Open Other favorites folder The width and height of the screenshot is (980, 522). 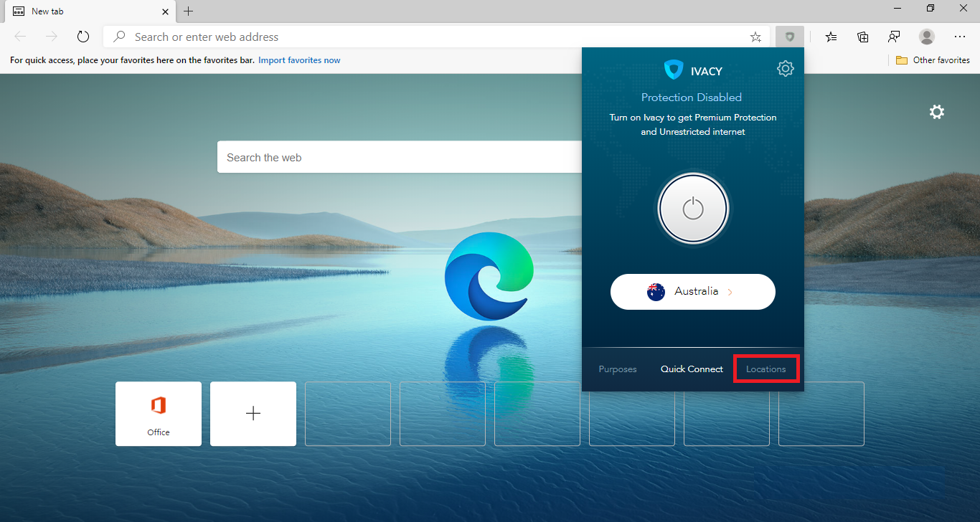pyautogui.click(x=933, y=60)
